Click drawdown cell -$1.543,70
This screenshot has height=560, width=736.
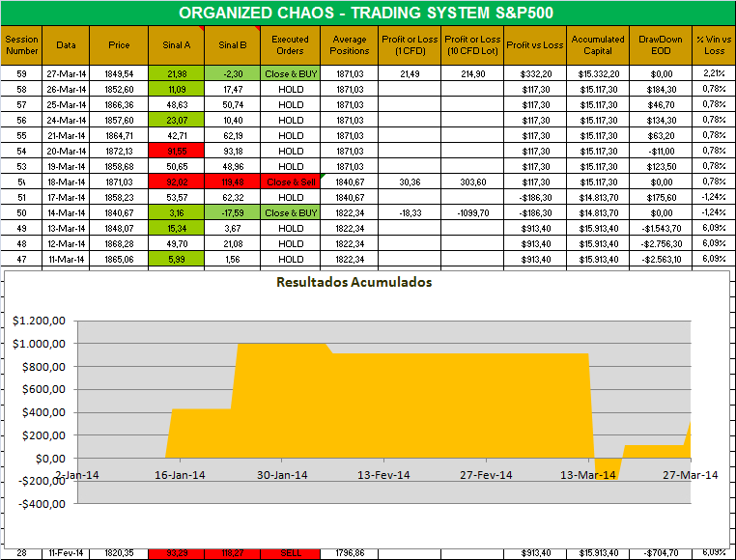click(661, 229)
